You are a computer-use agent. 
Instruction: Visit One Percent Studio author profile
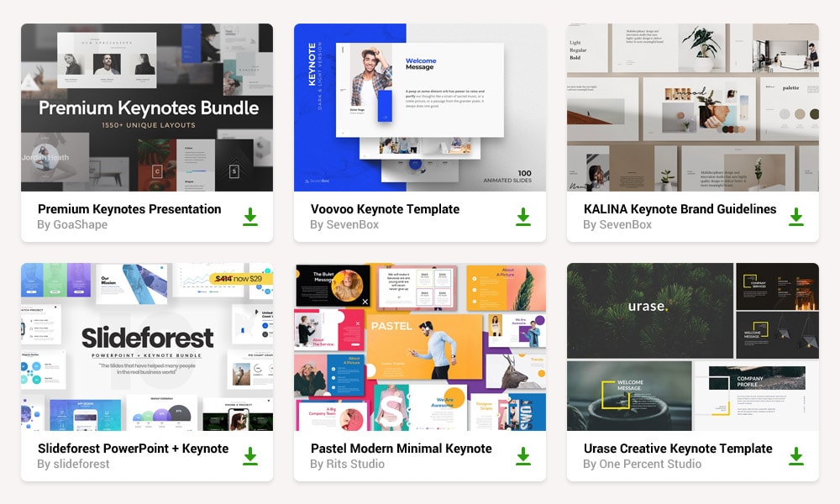[x=642, y=464]
